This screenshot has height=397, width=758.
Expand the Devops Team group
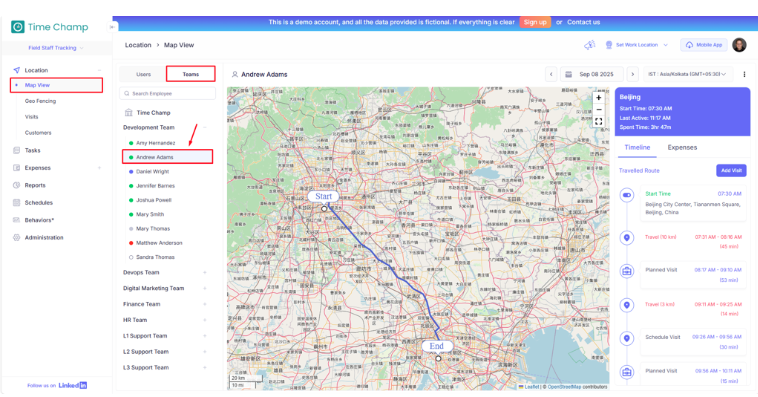click(x=204, y=273)
